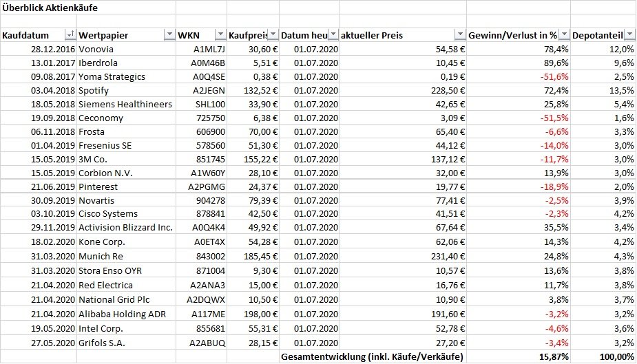Select the Iberdrola cell
The width and height of the screenshot is (637, 364).
[126, 63]
